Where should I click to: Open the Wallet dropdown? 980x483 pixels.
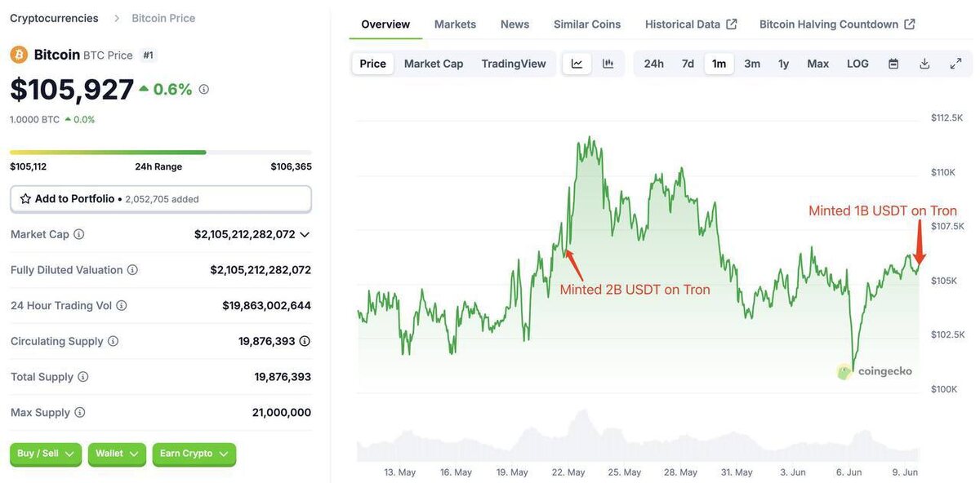pos(117,454)
